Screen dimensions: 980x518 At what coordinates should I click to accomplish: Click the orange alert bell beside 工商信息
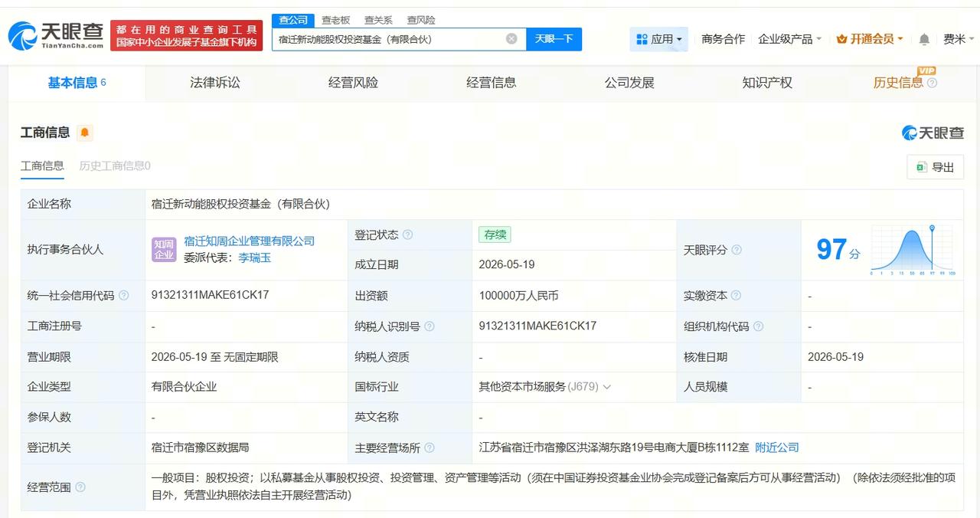pyautogui.click(x=85, y=133)
